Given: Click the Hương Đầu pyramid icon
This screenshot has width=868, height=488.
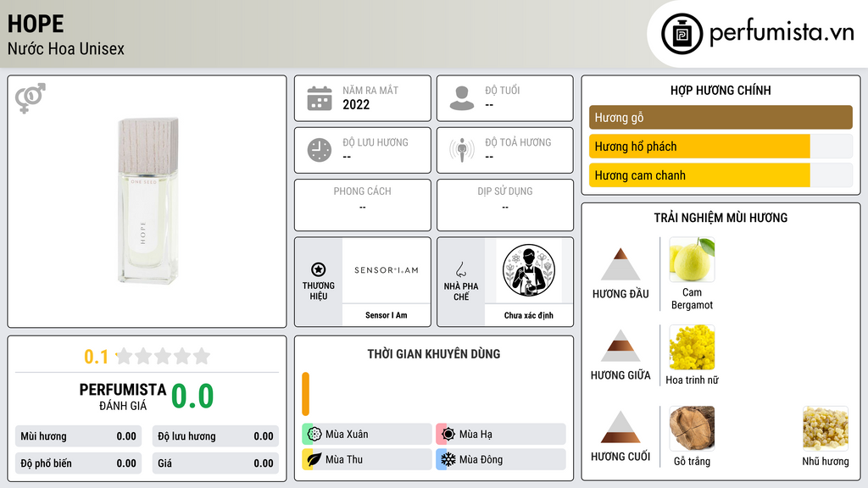Looking at the screenshot, I should [x=620, y=264].
